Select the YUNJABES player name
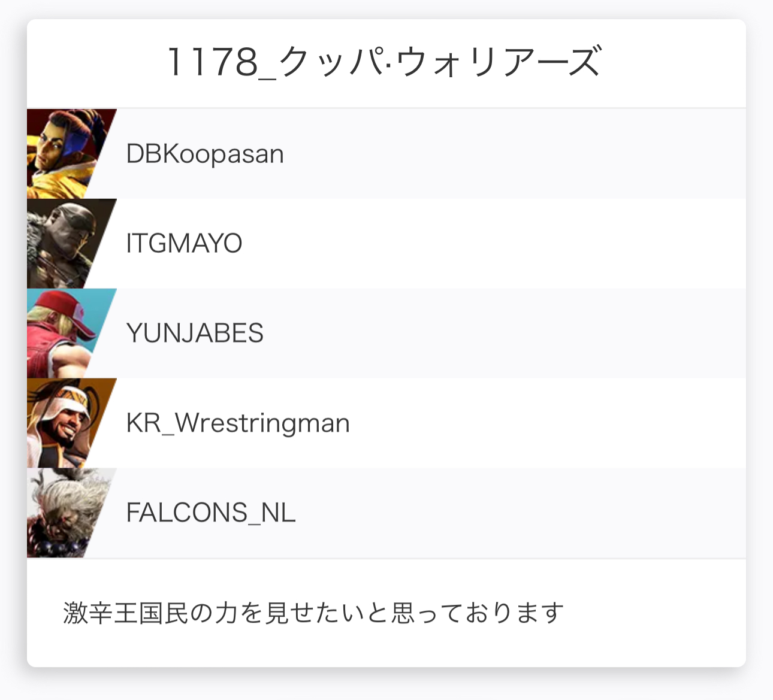This screenshot has width=773, height=700. [195, 334]
